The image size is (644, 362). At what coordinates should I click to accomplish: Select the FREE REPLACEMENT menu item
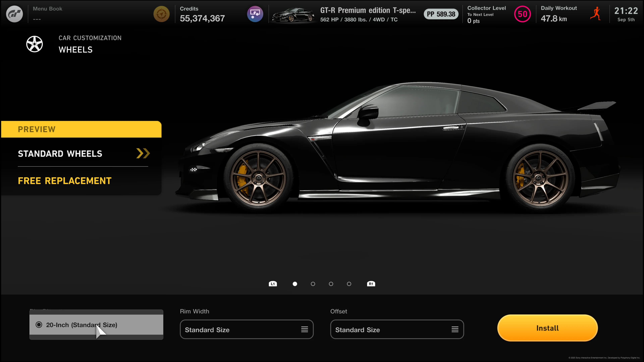point(65,181)
